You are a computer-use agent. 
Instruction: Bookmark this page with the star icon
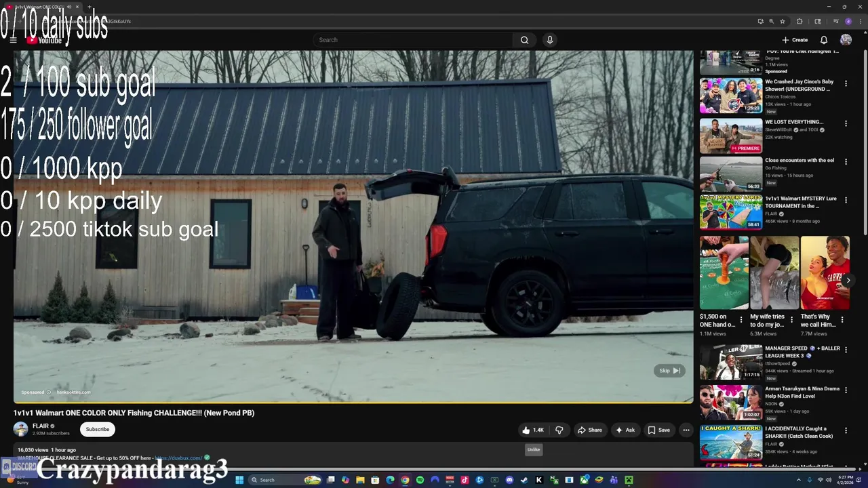(x=783, y=21)
